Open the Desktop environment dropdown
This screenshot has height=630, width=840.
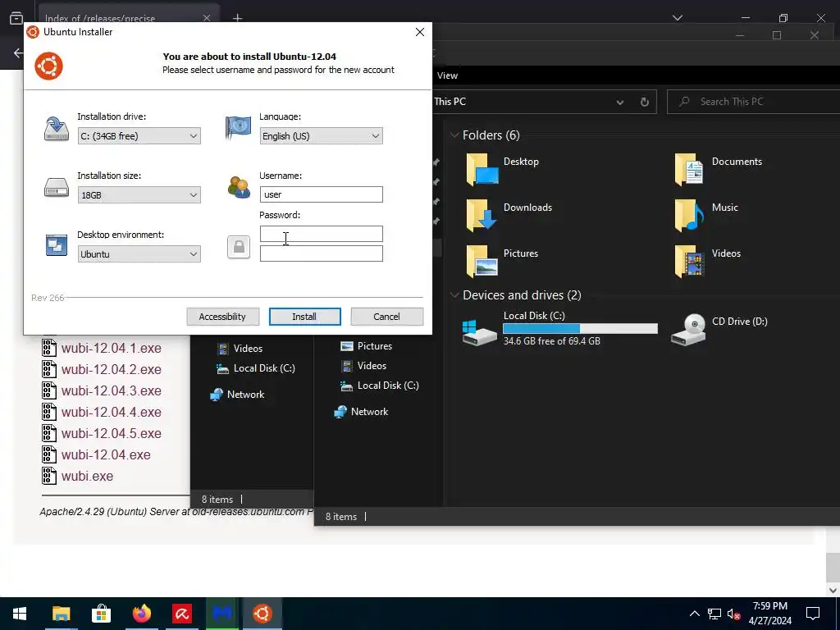(139, 254)
